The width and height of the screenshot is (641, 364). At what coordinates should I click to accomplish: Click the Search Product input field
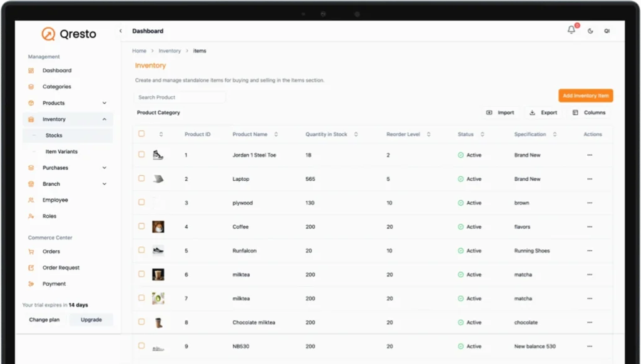[180, 98]
